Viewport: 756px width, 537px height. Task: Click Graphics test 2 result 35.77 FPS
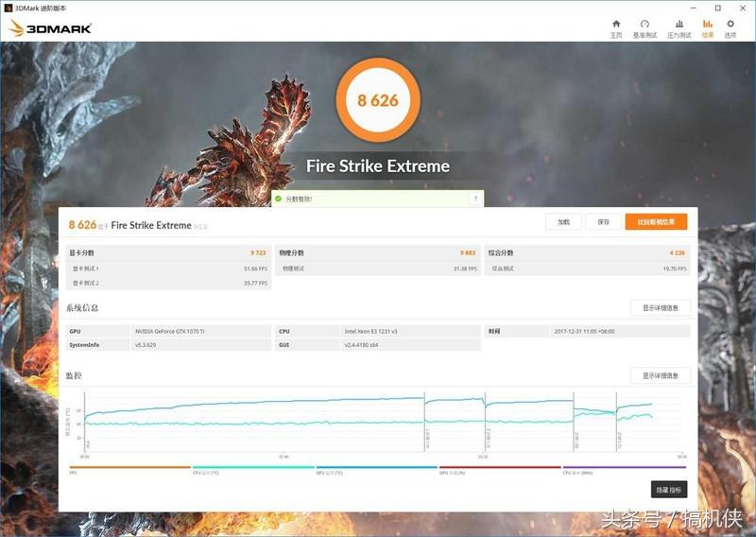pyautogui.click(x=255, y=284)
